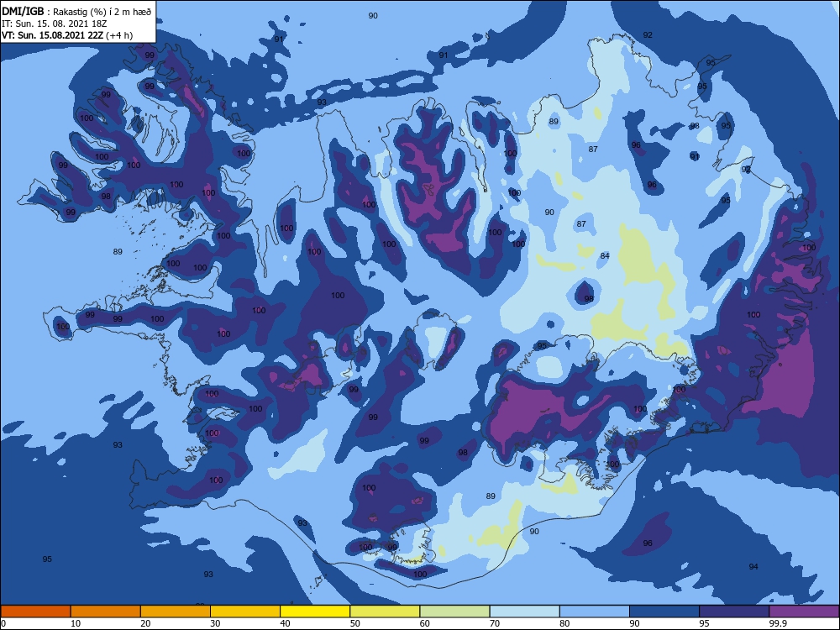
Task: Pick the 60–70 light green legend swatch
Action: [x=454, y=612]
